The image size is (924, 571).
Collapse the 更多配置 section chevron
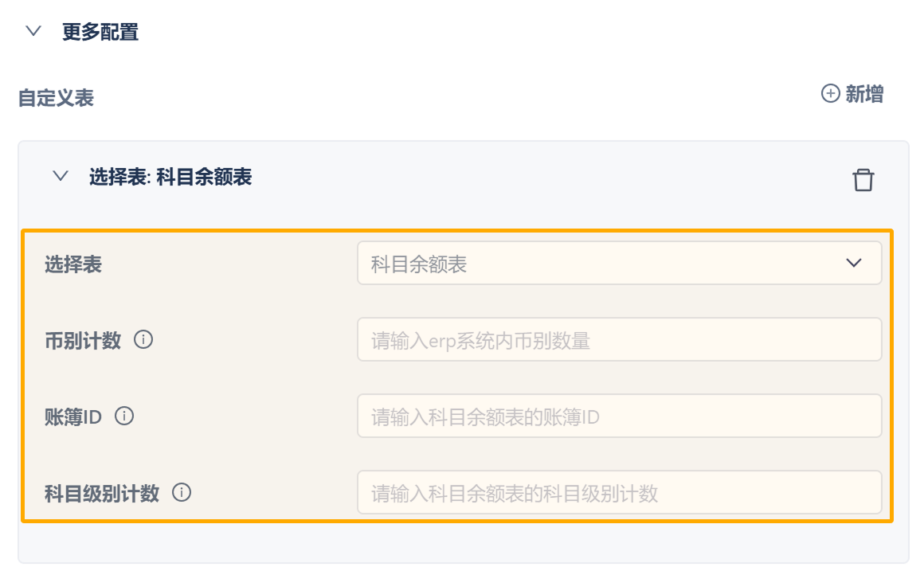tap(33, 32)
